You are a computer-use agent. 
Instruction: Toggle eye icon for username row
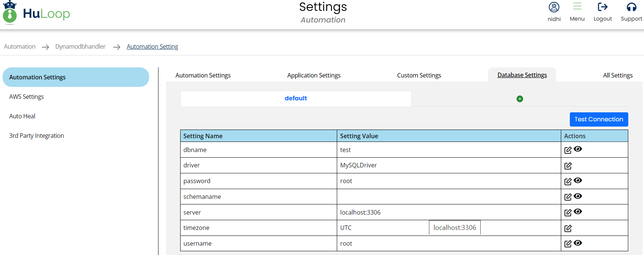578,243
